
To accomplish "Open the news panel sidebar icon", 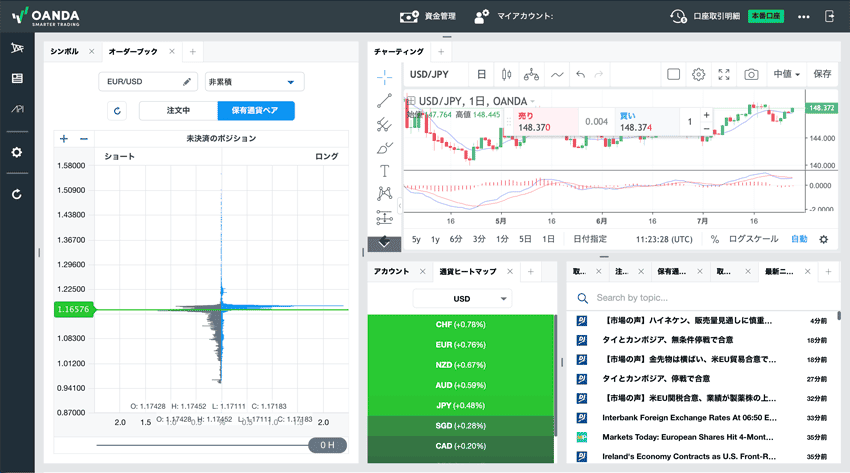I will 17,79.
